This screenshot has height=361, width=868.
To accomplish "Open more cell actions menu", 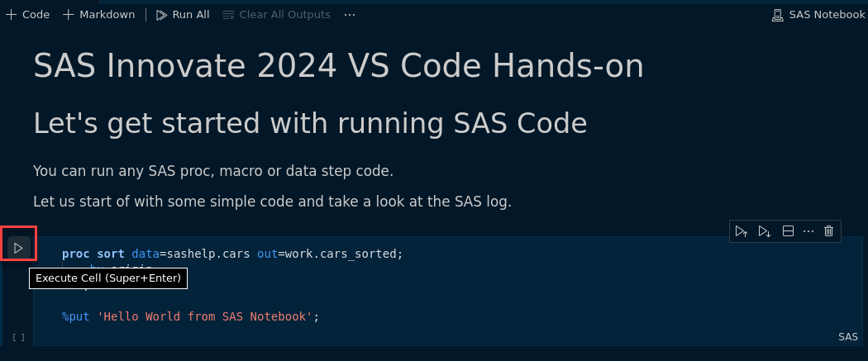I will coord(808,231).
